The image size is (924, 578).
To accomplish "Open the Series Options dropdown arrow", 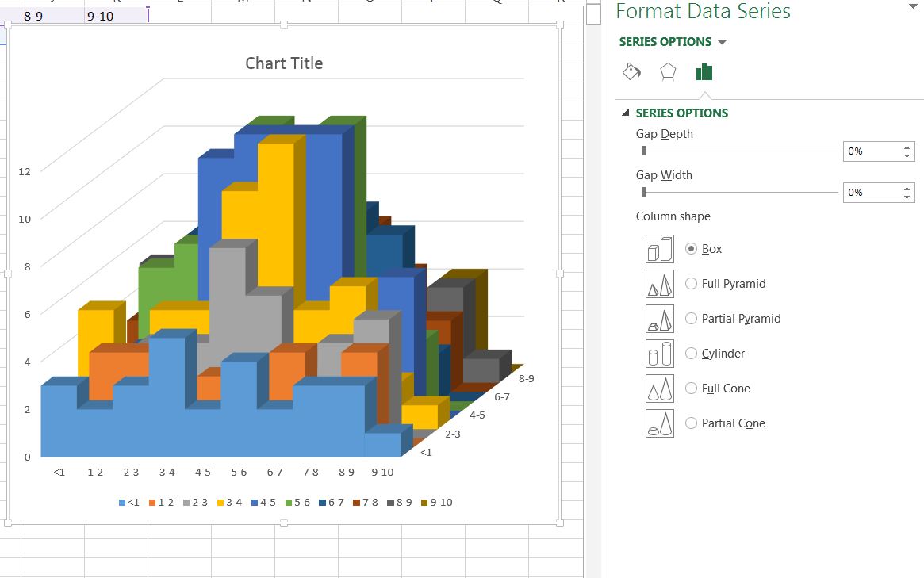I will click(x=722, y=42).
